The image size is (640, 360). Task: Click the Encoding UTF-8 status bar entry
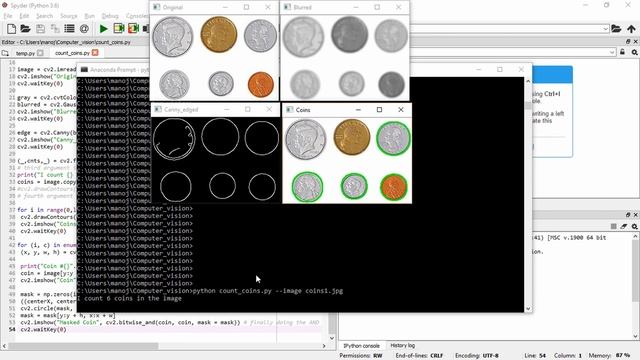477,356
